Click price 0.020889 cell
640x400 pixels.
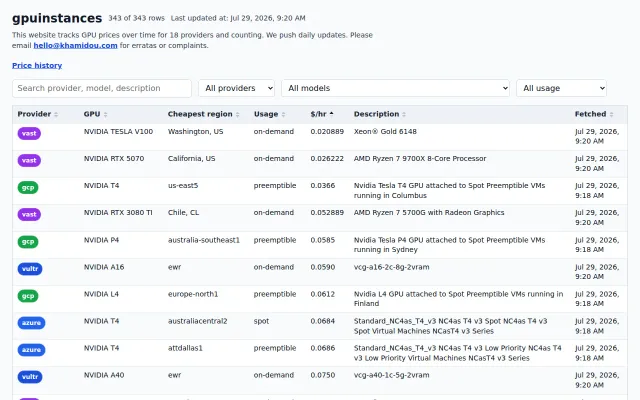point(327,131)
